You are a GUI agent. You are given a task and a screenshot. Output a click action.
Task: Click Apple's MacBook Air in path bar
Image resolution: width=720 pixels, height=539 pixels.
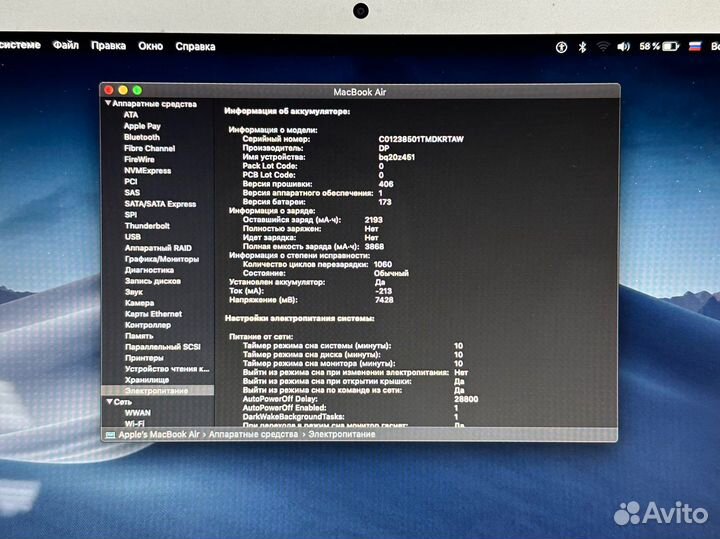click(159, 434)
